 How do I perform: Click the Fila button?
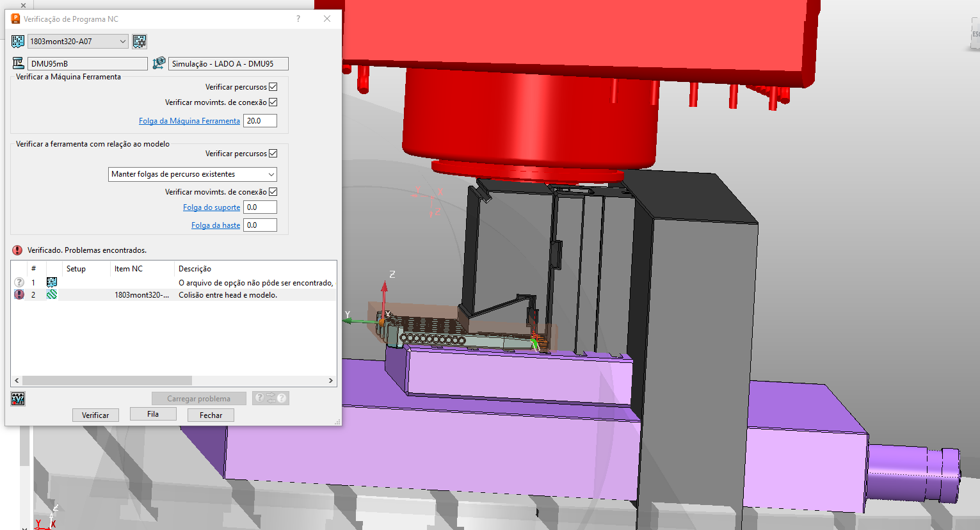click(153, 414)
